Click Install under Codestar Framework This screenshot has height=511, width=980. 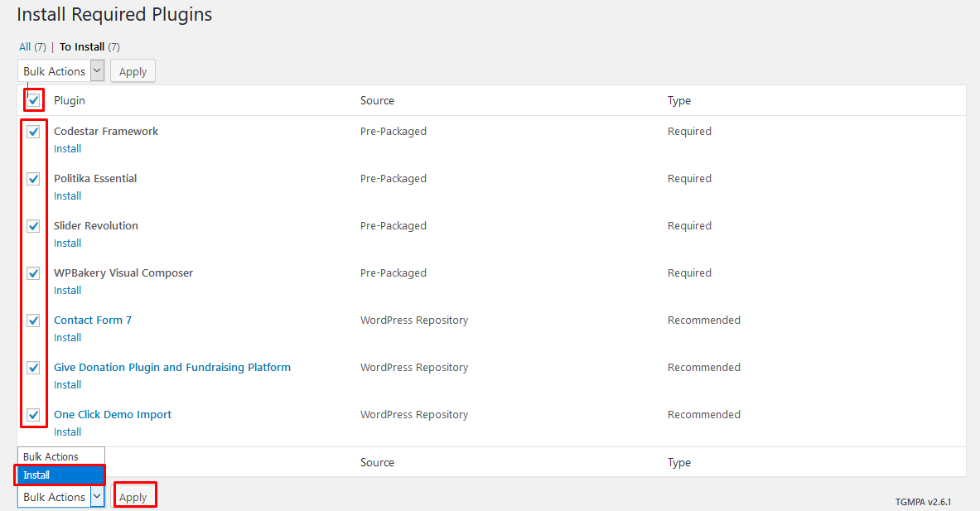(67, 149)
